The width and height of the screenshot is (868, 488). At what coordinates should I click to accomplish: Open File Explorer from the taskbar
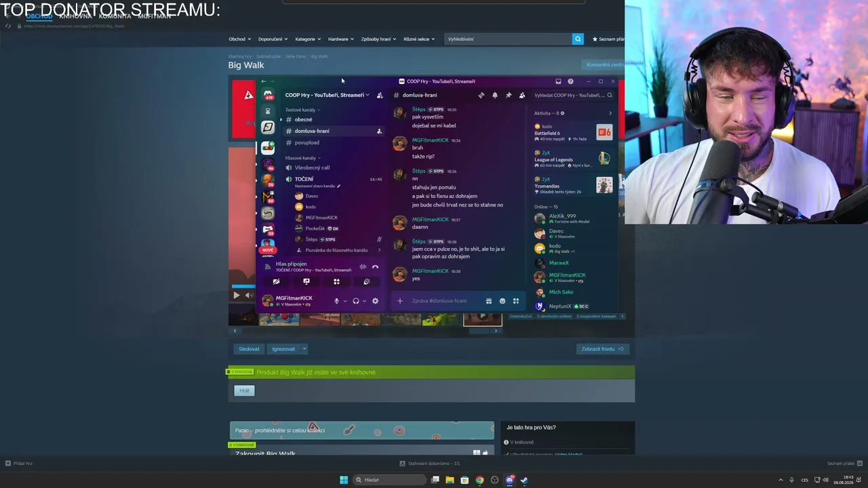click(450, 480)
